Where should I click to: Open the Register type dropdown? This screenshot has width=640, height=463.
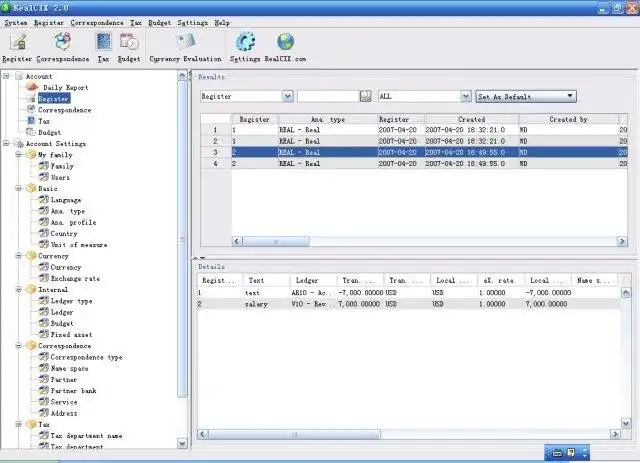pos(288,96)
